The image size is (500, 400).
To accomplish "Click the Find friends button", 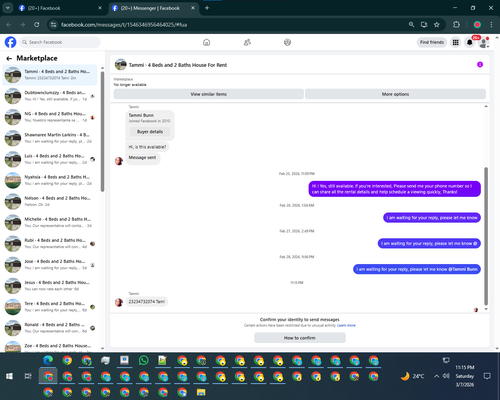I will 432,42.
